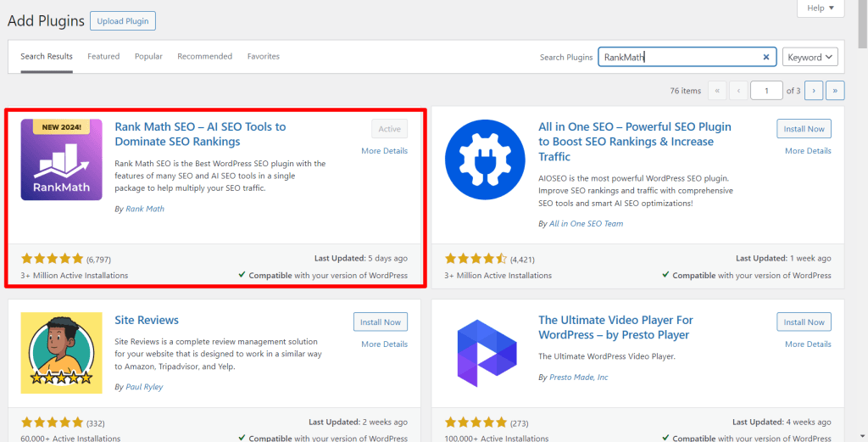This screenshot has height=442, width=868.
Task: Click 'Last Updated: 2 weeks ago' text
Action: [x=359, y=422]
